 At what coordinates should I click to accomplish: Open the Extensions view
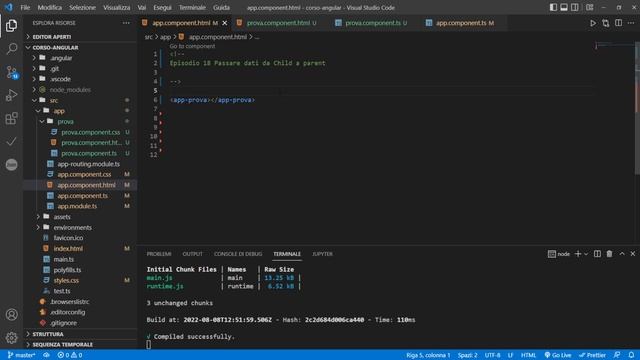coord(11,118)
